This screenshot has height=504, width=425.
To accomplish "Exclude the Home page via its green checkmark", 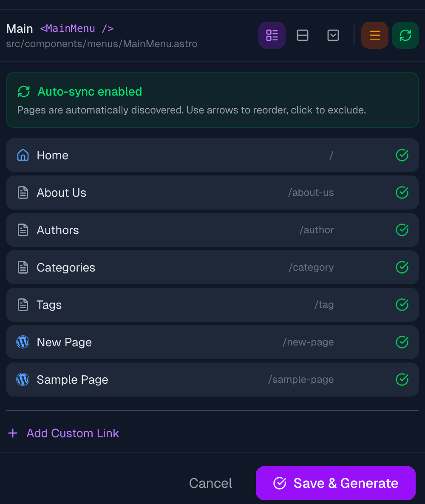I will pyautogui.click(x=402, y=155).
